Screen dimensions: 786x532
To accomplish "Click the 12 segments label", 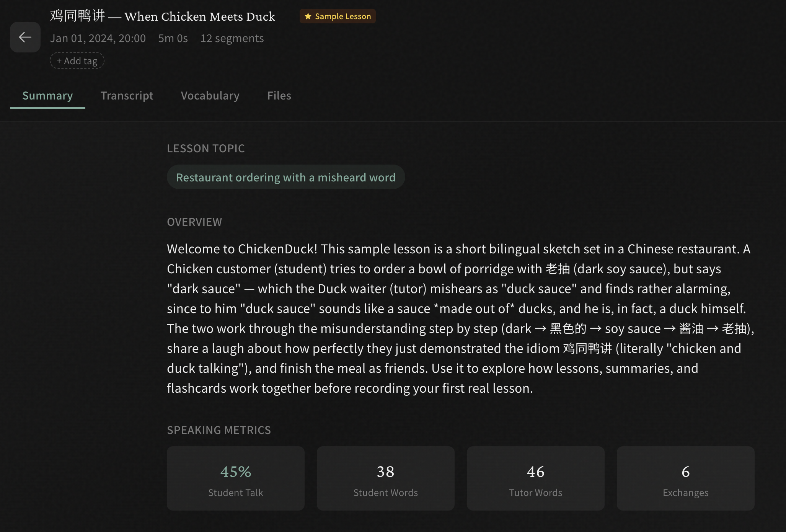I will 232,38.
